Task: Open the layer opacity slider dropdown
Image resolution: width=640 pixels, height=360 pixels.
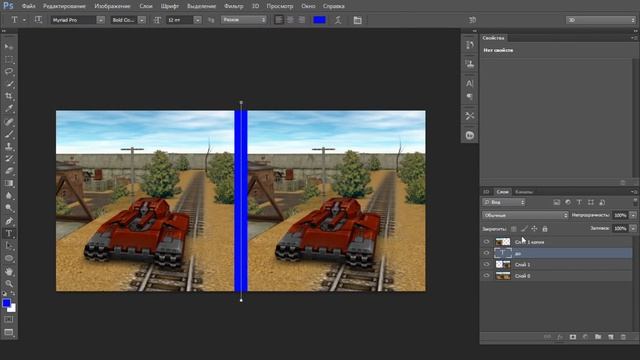Action: pos(633,215)
